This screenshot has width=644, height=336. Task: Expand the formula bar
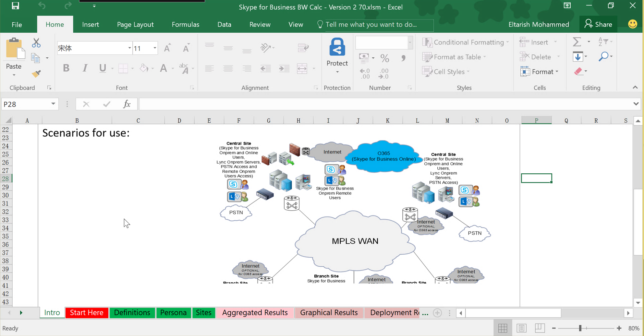coord(636,104)
